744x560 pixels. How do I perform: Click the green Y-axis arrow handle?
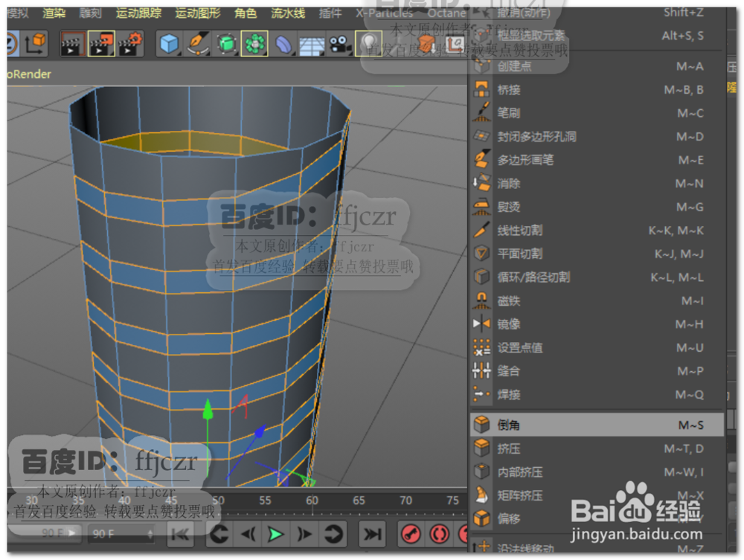click(x=208, y=410)
